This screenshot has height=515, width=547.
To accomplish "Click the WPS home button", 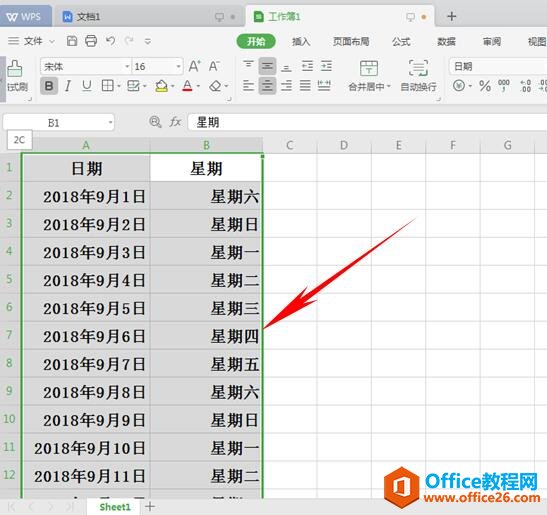I will tap(25, 16).
